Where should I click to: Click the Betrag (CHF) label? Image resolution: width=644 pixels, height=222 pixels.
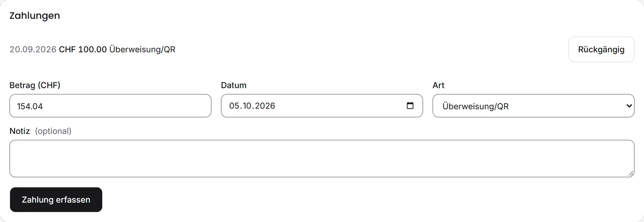click(35, 85)
